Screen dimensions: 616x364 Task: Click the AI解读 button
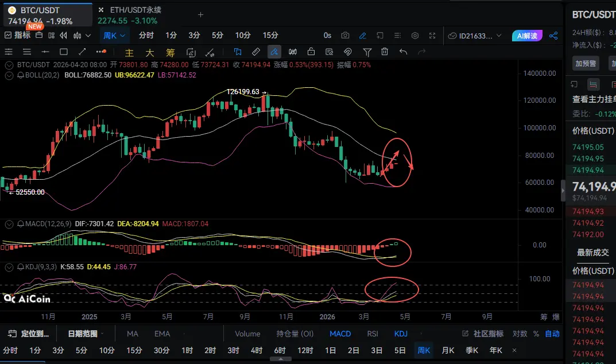pyautogui.click(x=527, y=36)
